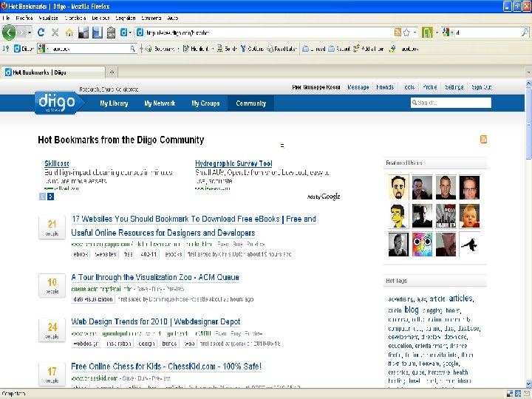Click the magnifier in the top search box
Viewport: 532px width, 399px height.
tap(525, 33)
